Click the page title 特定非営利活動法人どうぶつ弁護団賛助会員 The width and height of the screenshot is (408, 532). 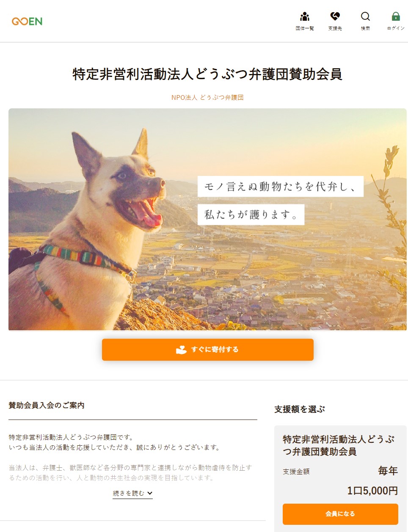pos(207,74)
